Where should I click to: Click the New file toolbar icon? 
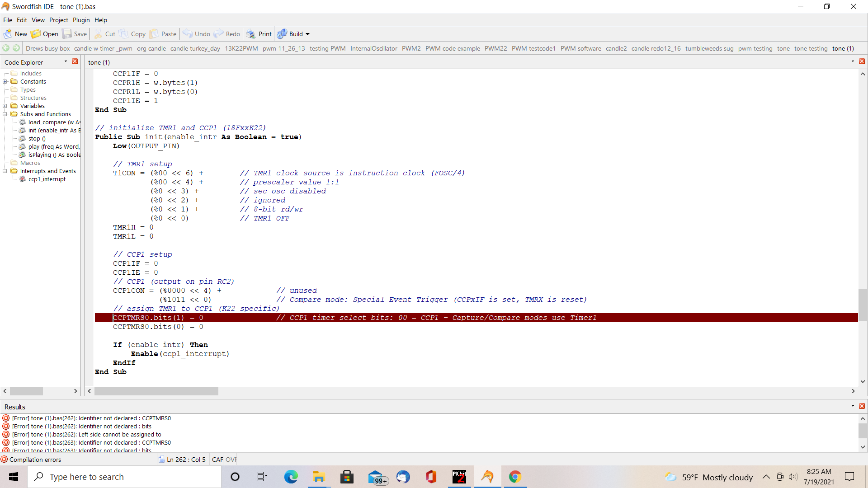coord(8,34)
